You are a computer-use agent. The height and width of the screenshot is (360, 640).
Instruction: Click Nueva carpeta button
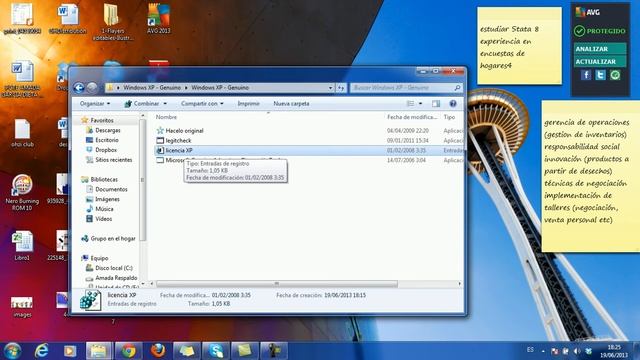(291, 104)
